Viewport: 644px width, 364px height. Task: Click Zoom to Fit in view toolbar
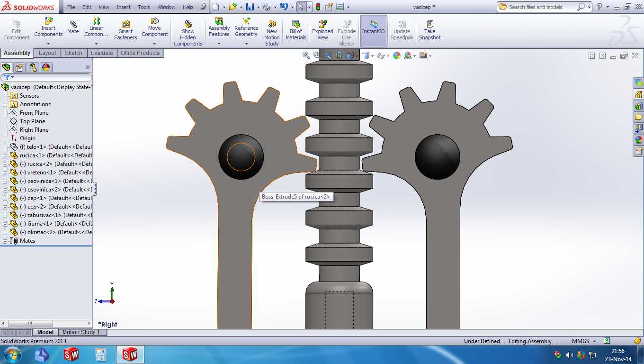[306, 55]
